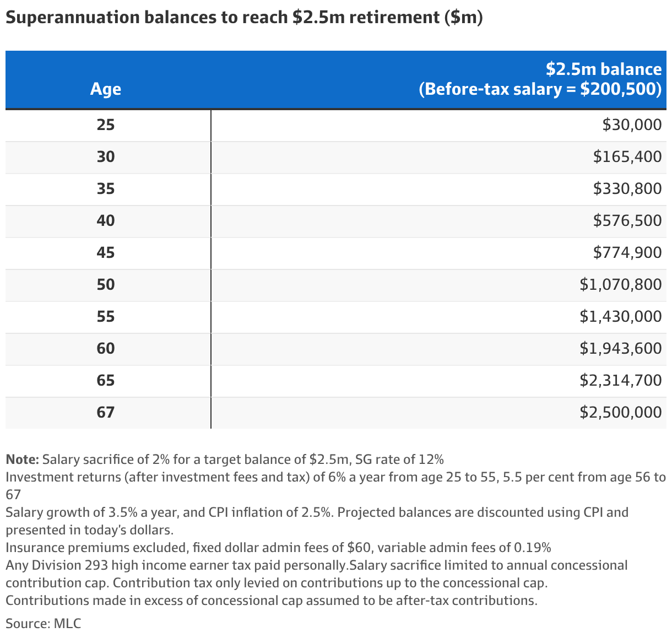This screenshot has width=672, height=638.
Task: Click the $330,800 balance value
Action: pos(627,189)
